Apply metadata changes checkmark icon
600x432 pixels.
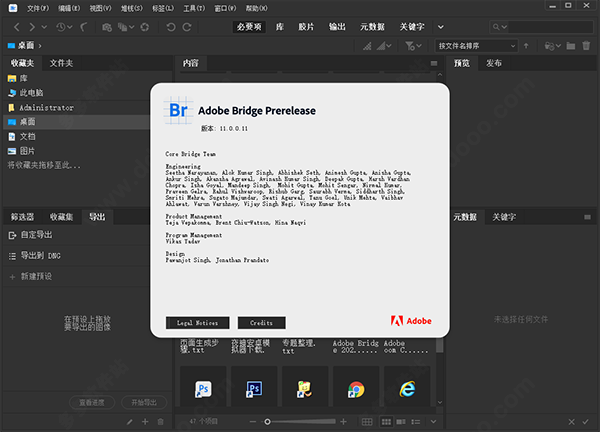coord(585,422)
